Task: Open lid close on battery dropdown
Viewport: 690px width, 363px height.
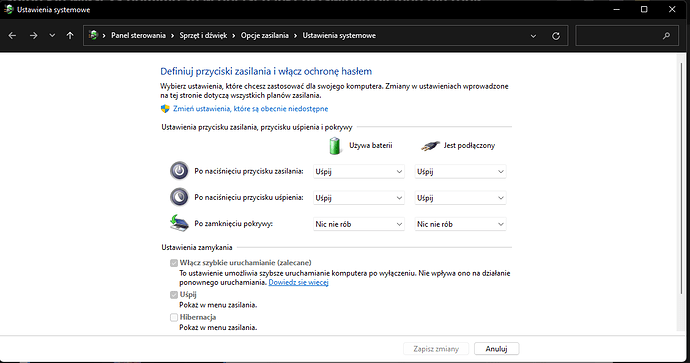Action: point(359,224)
